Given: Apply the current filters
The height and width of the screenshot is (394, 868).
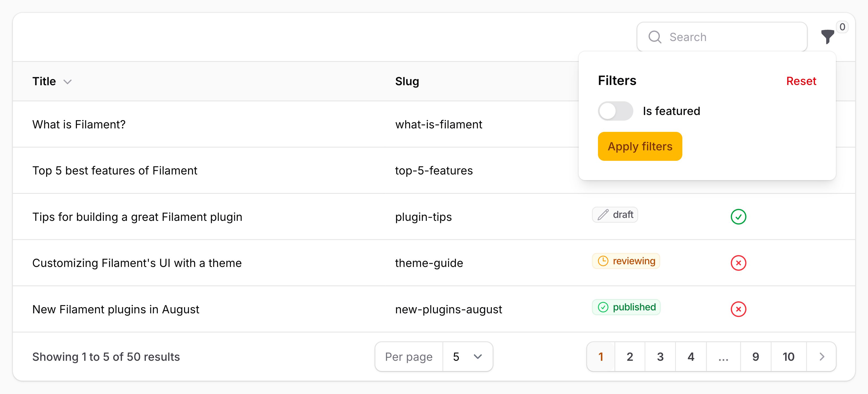Looking at the screenshot, I should pos(639,146).
